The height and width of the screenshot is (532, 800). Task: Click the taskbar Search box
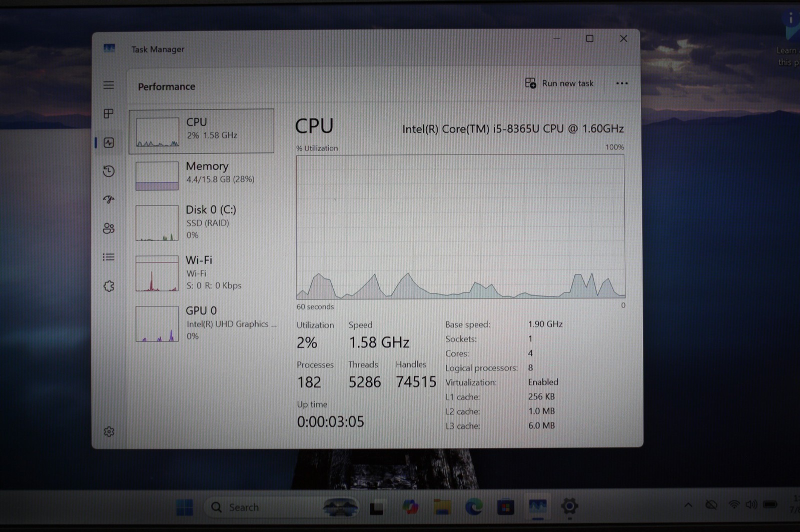[x=282, y=507]
